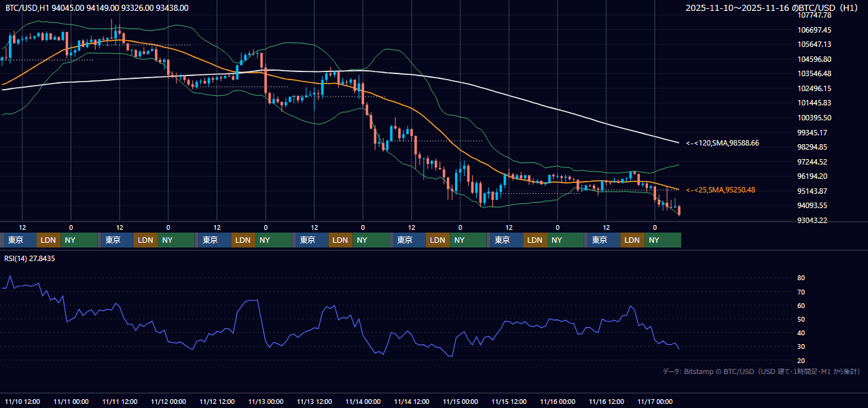Image resolution: width=868 pixels, height=408 pixels.
Task: Click the 11/12 12:00 time axis label
Action: [x=217, y=402]
